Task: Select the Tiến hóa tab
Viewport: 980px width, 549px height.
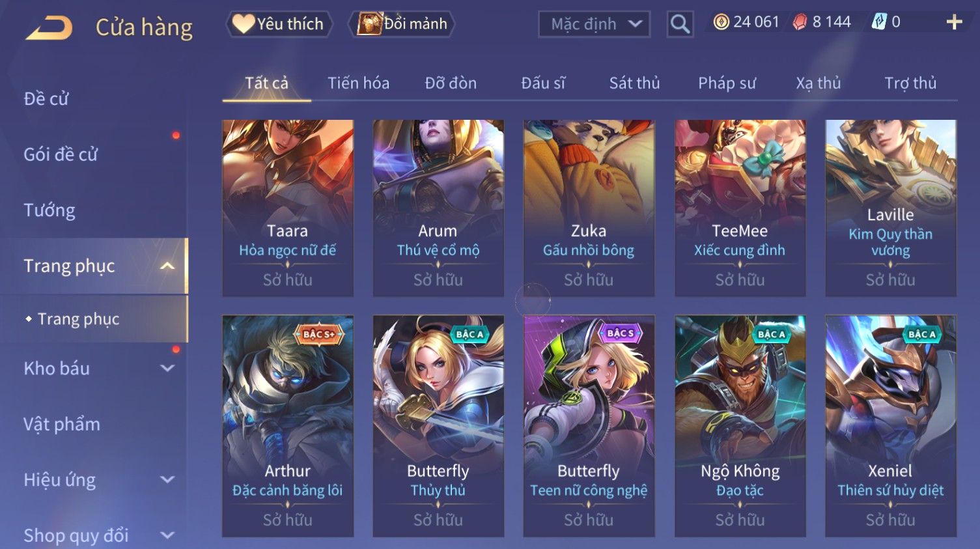Action: click(358, 83)
